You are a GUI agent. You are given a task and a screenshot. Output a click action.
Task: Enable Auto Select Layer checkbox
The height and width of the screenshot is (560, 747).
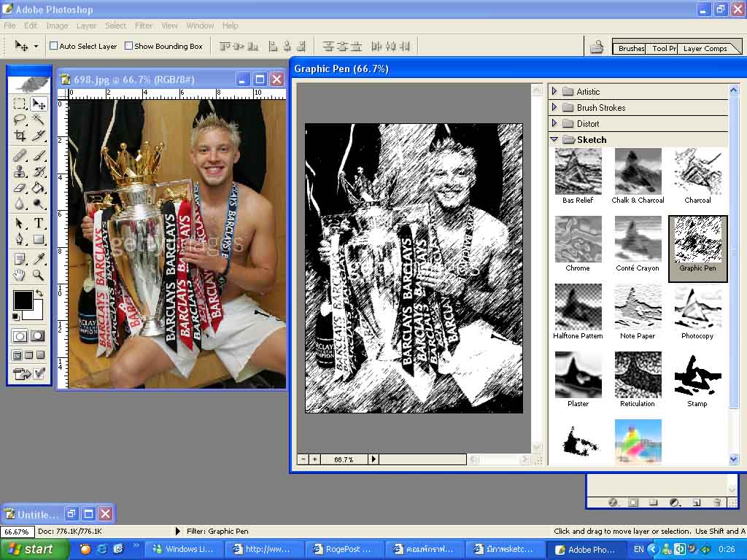(54, 46)
